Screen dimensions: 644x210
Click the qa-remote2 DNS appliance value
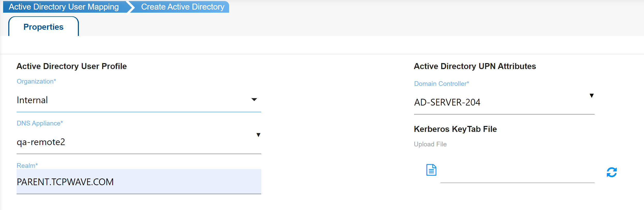click(41, 142)
